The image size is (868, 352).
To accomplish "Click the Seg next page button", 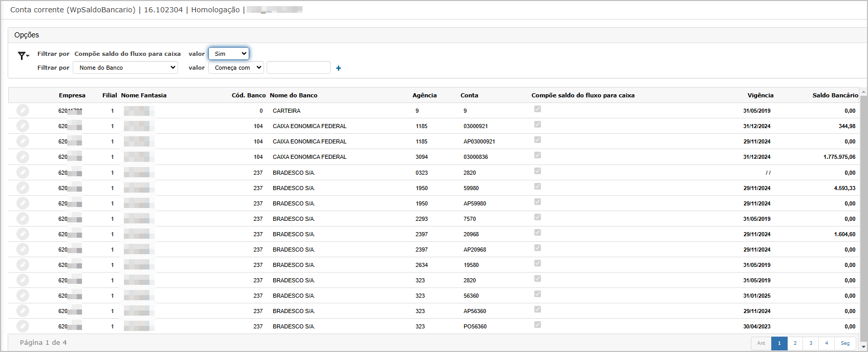I will tap(845, 343).
